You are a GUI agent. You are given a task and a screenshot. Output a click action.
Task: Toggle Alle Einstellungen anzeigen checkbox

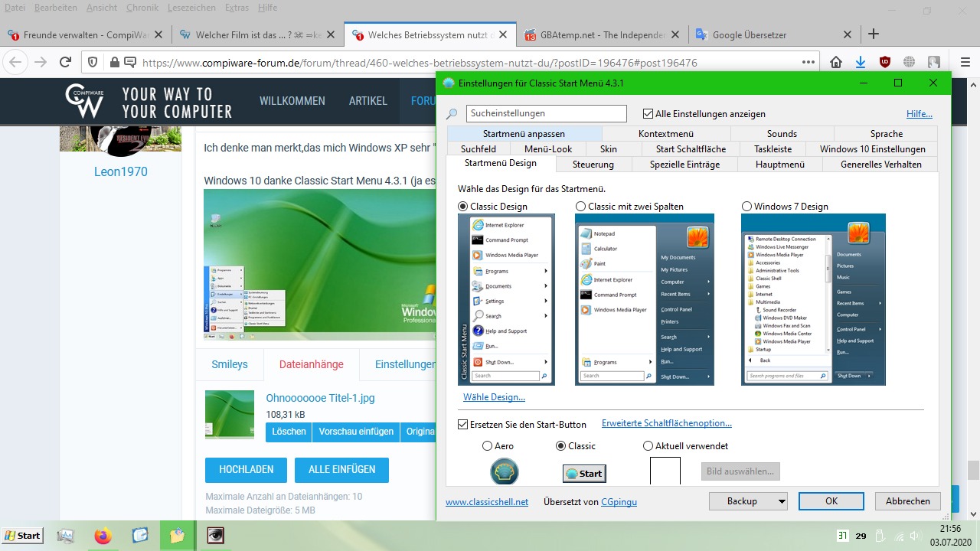(648, 114)
